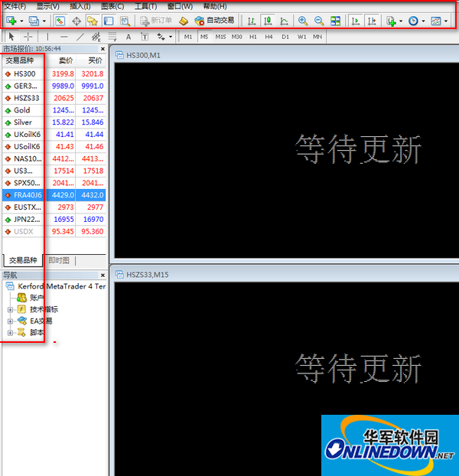Tile chart windows with grid icon
459x476 pixels.
pos(335,21)
